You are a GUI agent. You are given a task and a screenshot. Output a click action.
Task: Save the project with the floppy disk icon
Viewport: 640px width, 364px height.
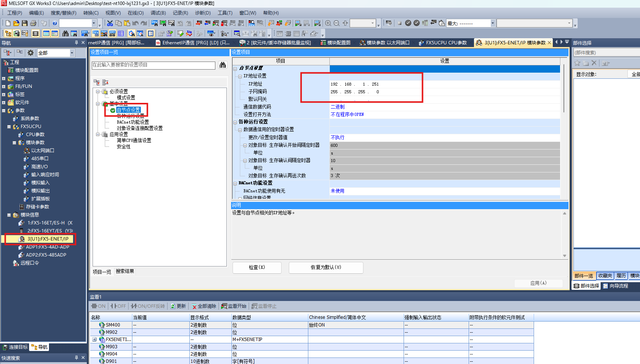(x=24, y=23)
